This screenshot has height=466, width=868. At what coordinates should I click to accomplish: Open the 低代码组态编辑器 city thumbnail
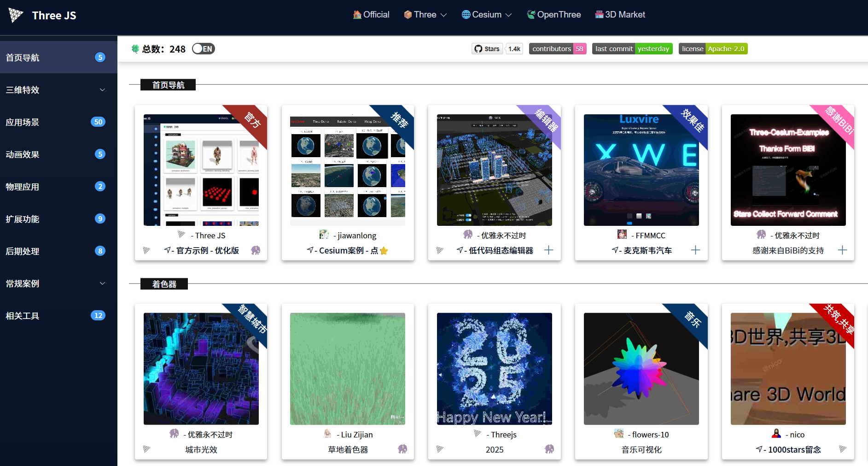[495, 170]
